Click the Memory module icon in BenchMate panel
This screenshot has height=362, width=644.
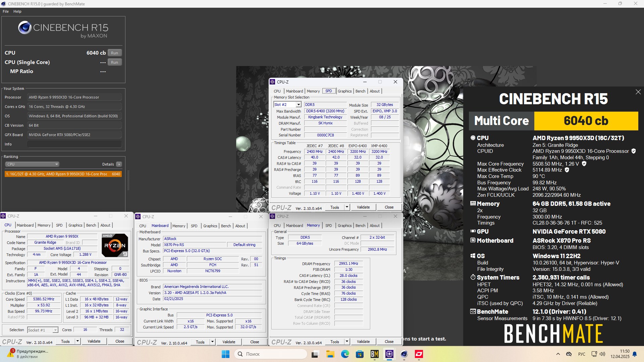click(473, 203)
